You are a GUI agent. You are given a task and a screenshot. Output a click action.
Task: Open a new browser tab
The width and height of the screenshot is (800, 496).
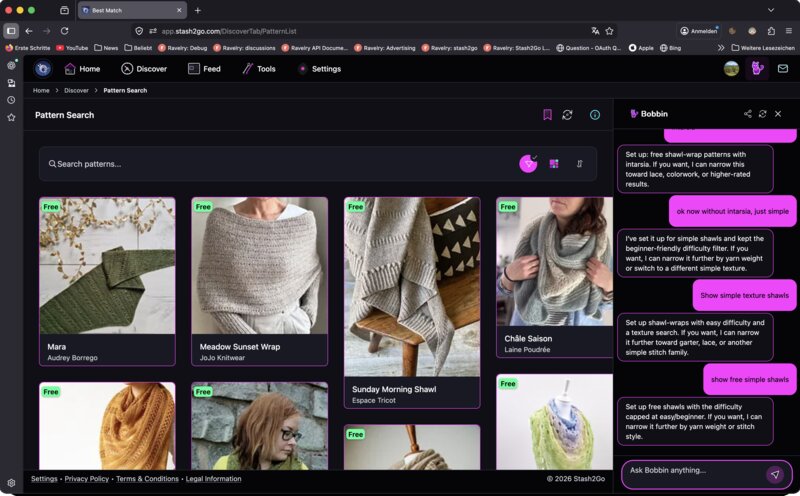point(197,10)
